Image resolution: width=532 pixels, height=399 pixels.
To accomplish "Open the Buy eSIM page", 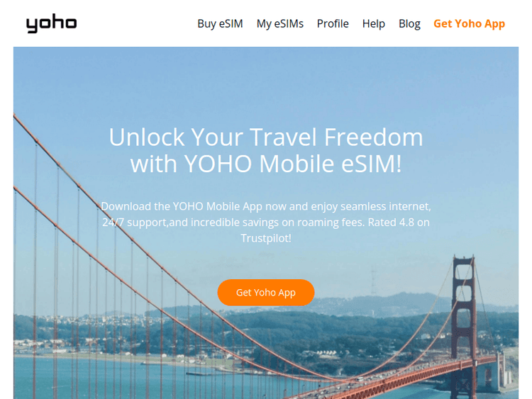I will tap(220, 23).
